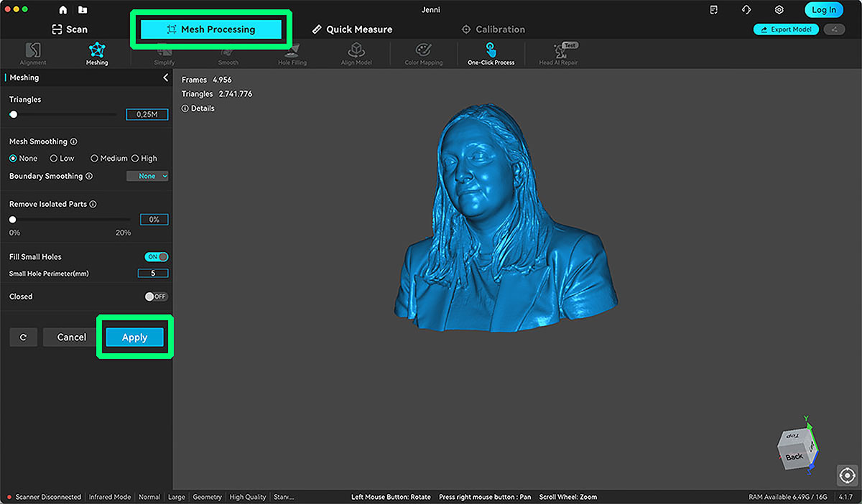Switch to the Calibration tab
The image size is (862, 504).
493,29
